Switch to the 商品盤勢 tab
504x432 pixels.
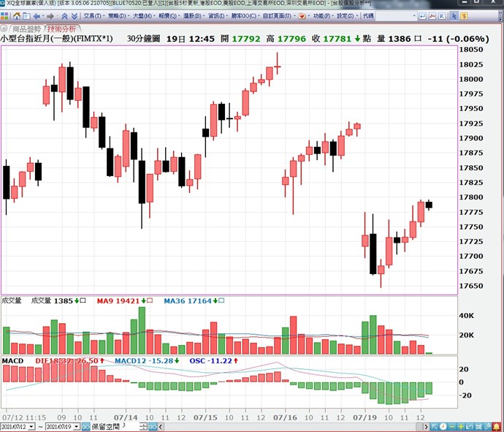click(27, 29)
